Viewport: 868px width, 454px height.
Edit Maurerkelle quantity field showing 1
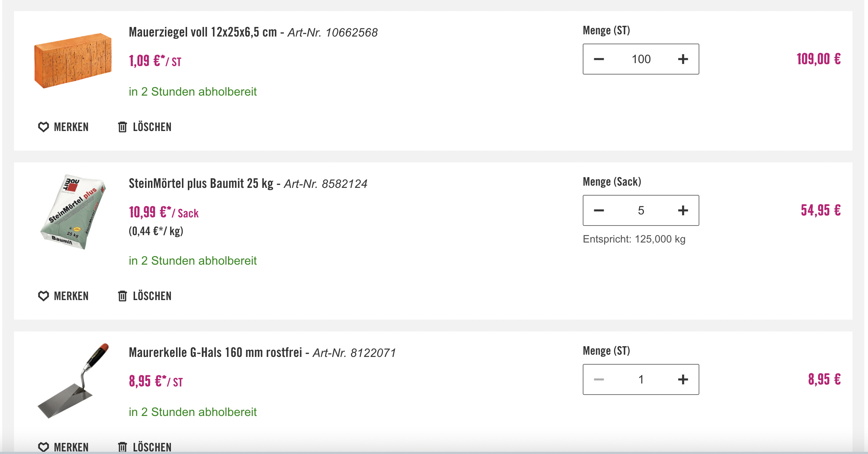pyautogui.click(x=641, y=379)
